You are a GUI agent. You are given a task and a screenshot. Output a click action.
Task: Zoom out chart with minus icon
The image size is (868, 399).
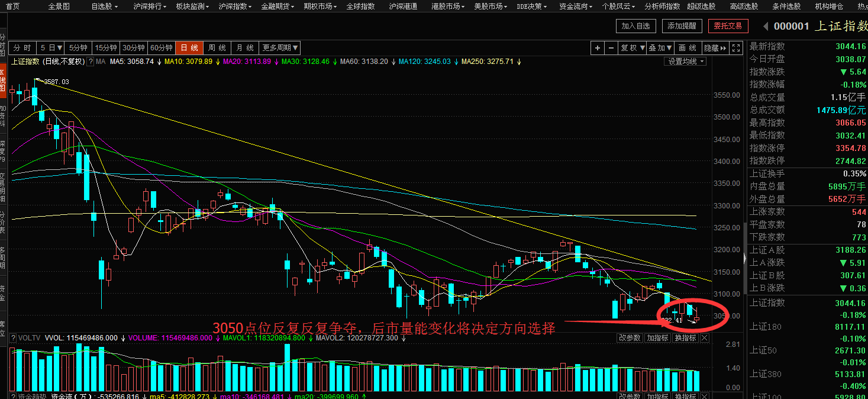pyautogui.click(x=611, y=48)
